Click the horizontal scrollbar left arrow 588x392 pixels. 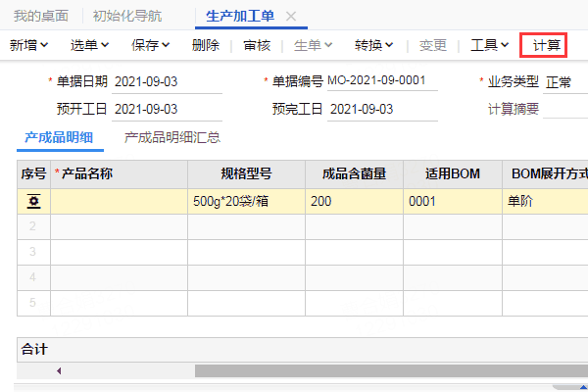tap(58, 370)
